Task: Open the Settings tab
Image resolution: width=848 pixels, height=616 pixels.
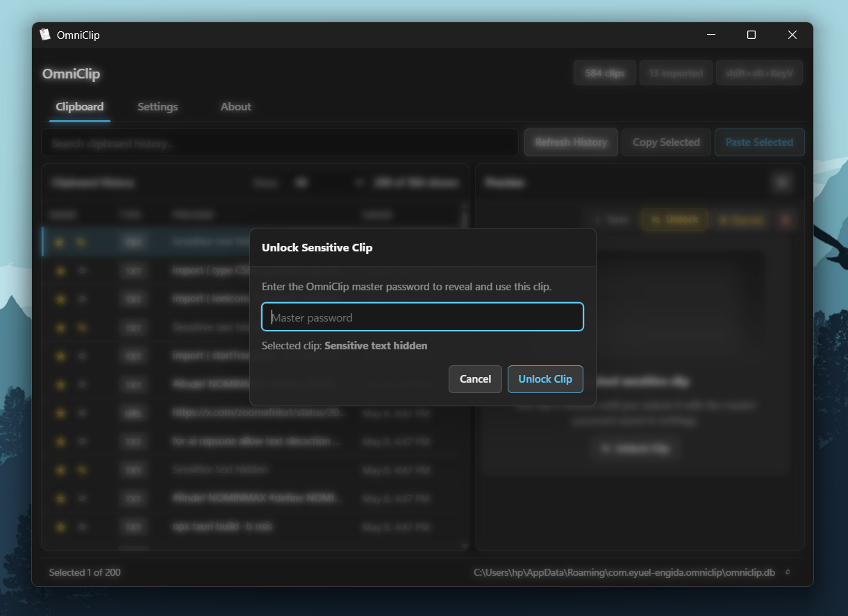Action: pos(158,107)
